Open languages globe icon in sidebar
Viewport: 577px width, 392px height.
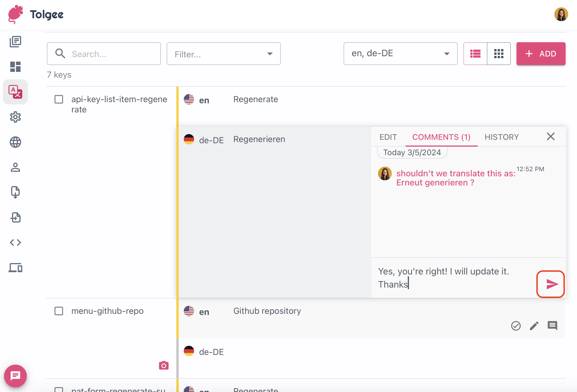pos(15,142)
